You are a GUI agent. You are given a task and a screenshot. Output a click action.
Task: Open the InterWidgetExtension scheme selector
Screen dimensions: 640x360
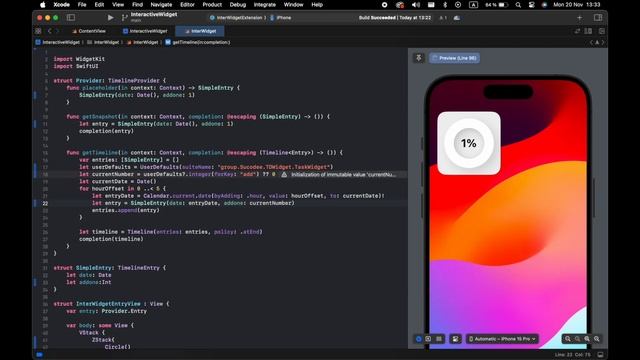coord(238,18)
